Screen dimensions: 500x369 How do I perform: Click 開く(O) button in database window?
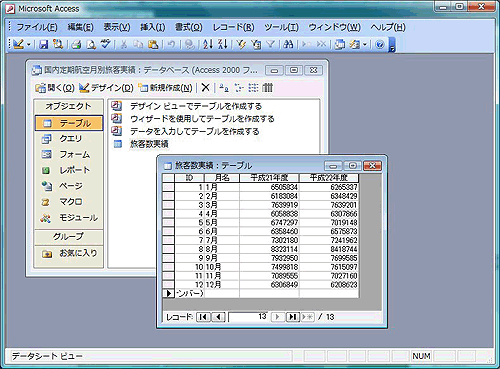pos(55,88)
